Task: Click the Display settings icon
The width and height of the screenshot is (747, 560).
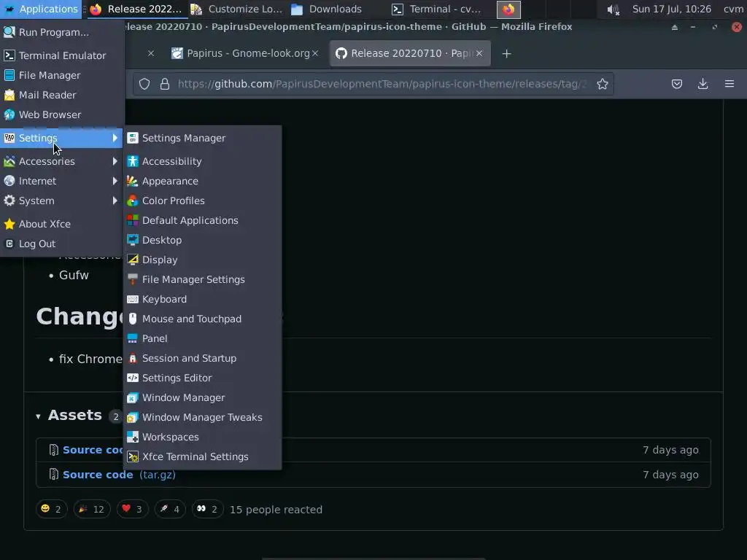Action: click(133, 260)
